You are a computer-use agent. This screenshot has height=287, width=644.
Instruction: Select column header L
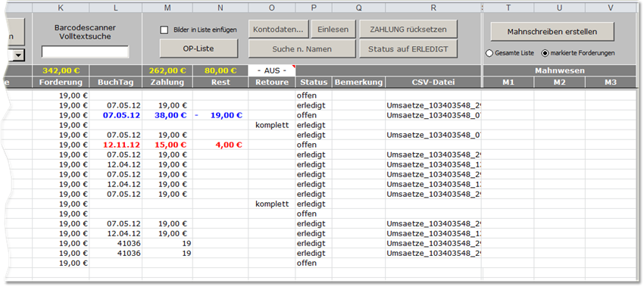click(x=116, y=8)
